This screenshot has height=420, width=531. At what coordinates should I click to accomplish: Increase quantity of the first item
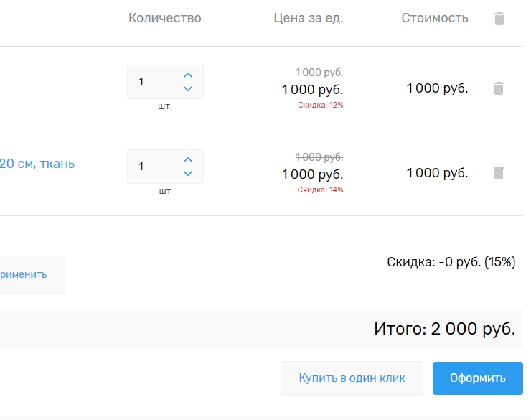click(188, 75)
